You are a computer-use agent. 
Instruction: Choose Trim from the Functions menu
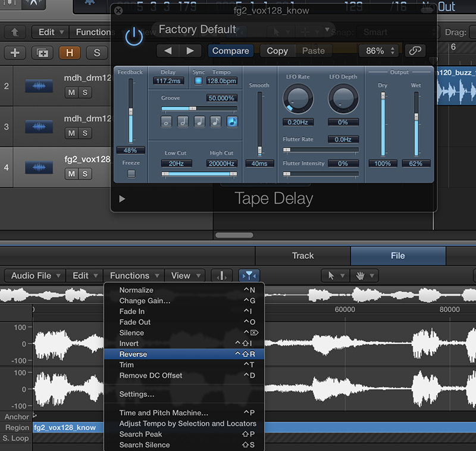coord(184,365)
